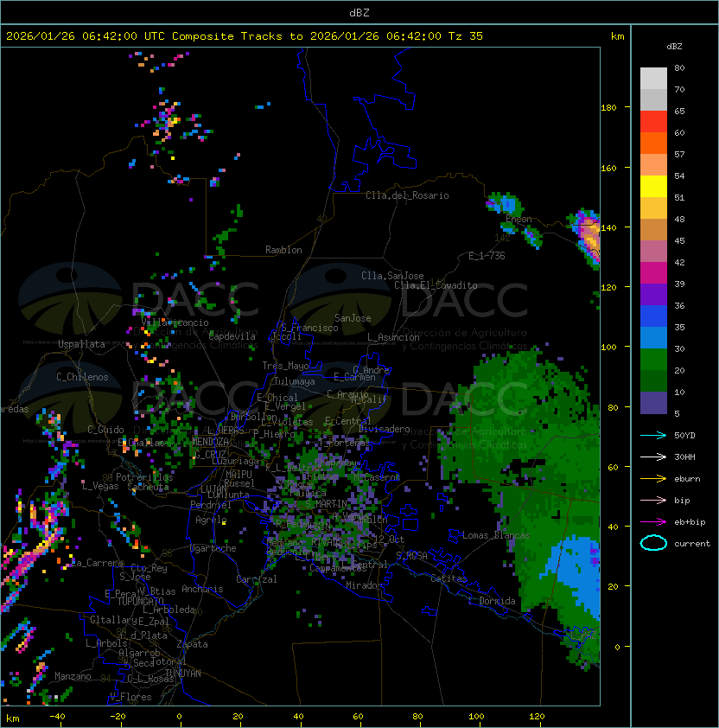
Task: Click the 'Capdevila' map label
Action: coord(232,336)
